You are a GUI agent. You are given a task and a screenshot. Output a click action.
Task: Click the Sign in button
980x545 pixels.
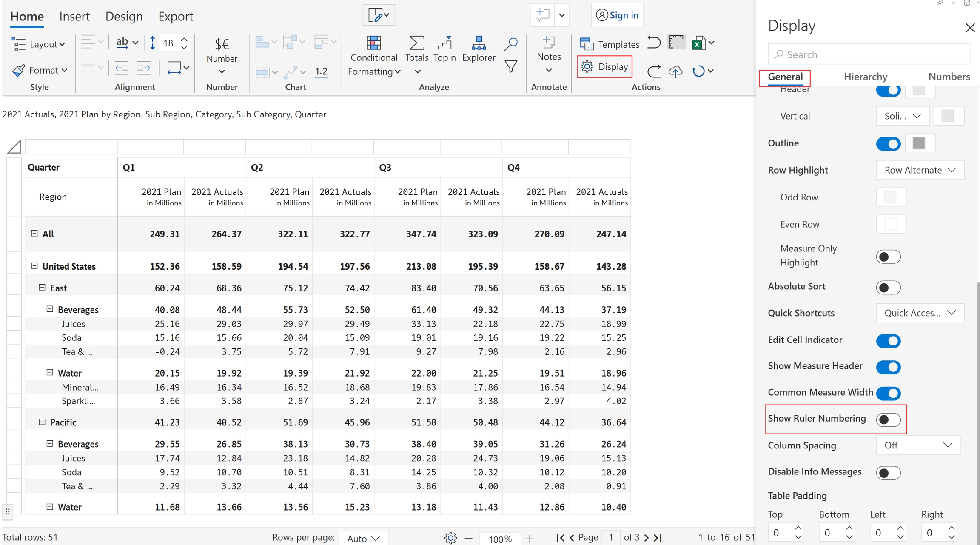[x=617, y=15]
